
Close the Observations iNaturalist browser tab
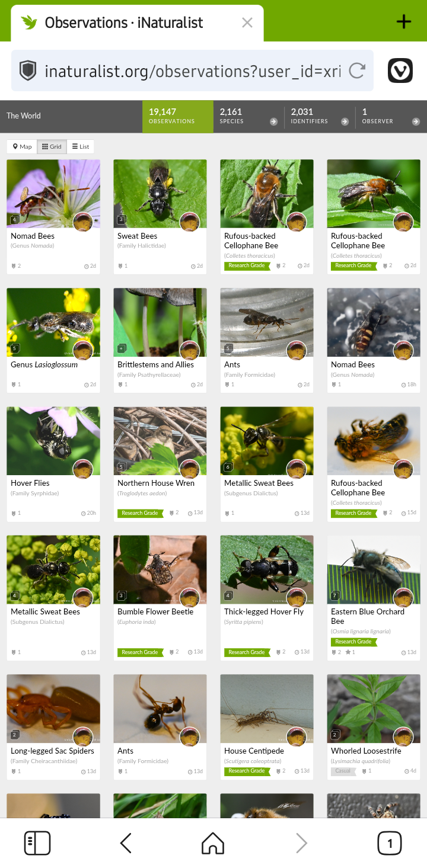[247, 23]
